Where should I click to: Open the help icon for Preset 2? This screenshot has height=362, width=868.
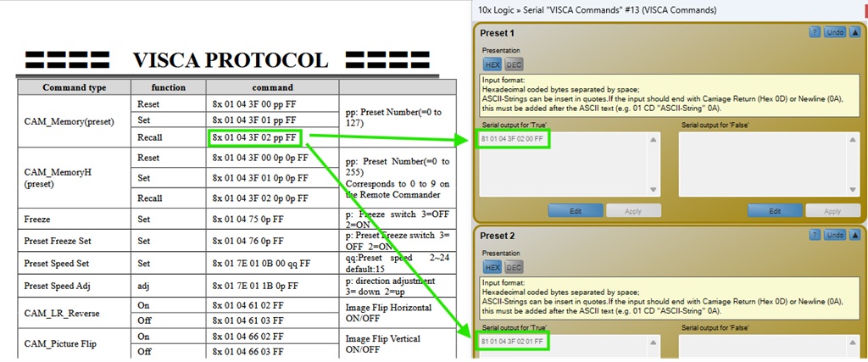point(815,235)
